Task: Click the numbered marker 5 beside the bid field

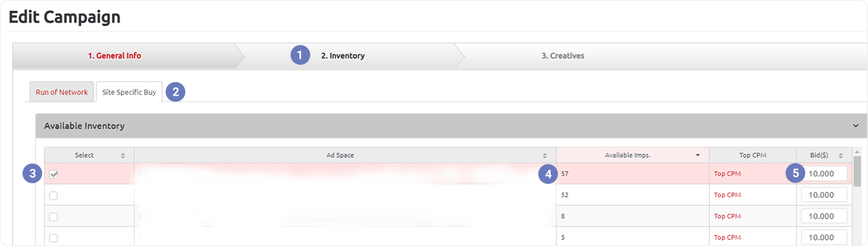Action: (x=795, y=174)
